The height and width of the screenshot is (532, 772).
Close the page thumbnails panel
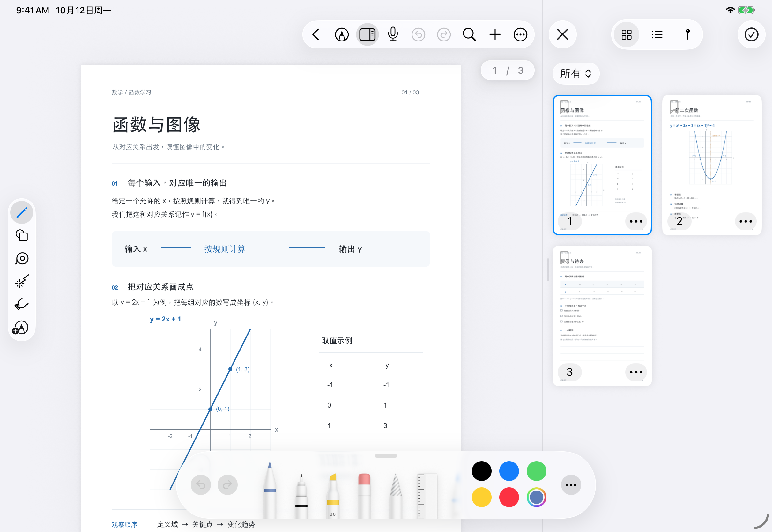point(563,34)
